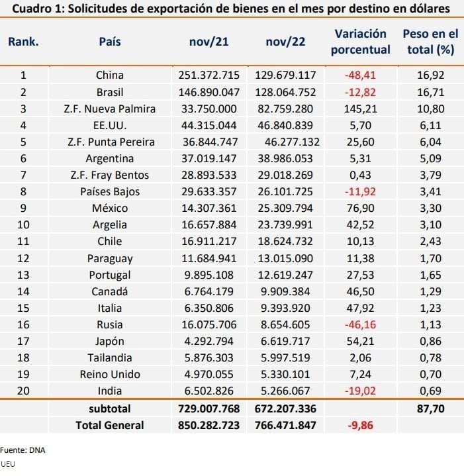
Task: Select the Peso en el total header
Action: (x=430, y=42)
